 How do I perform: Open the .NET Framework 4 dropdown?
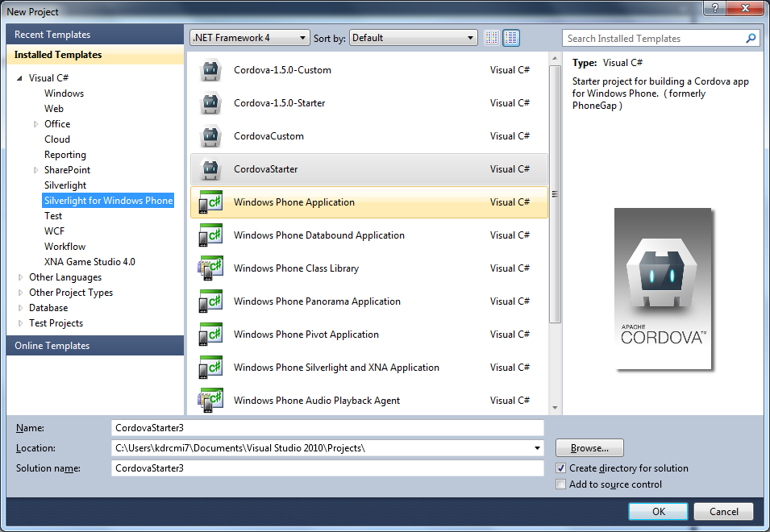pos(249,38)
